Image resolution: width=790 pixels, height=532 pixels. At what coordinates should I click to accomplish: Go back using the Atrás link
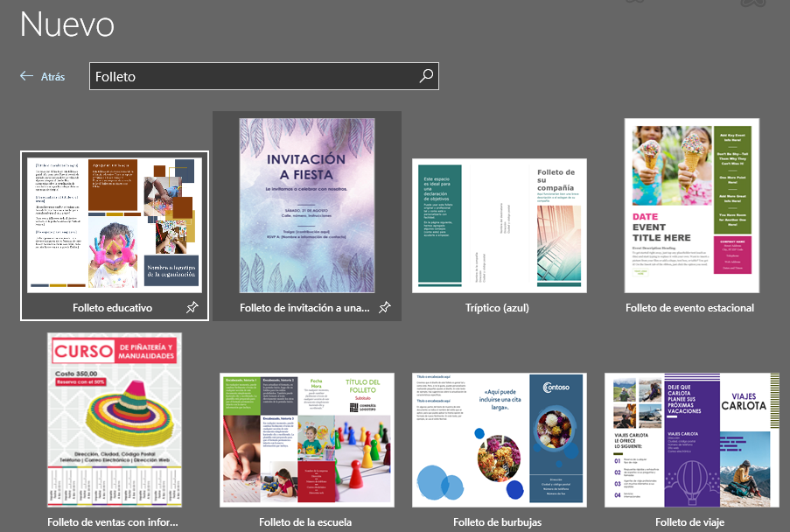(52, 77)
